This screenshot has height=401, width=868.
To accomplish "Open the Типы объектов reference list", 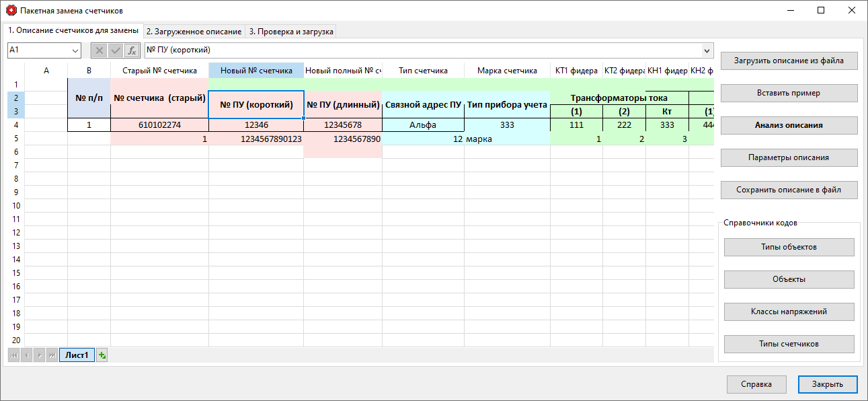I will [x=789, y=247].
